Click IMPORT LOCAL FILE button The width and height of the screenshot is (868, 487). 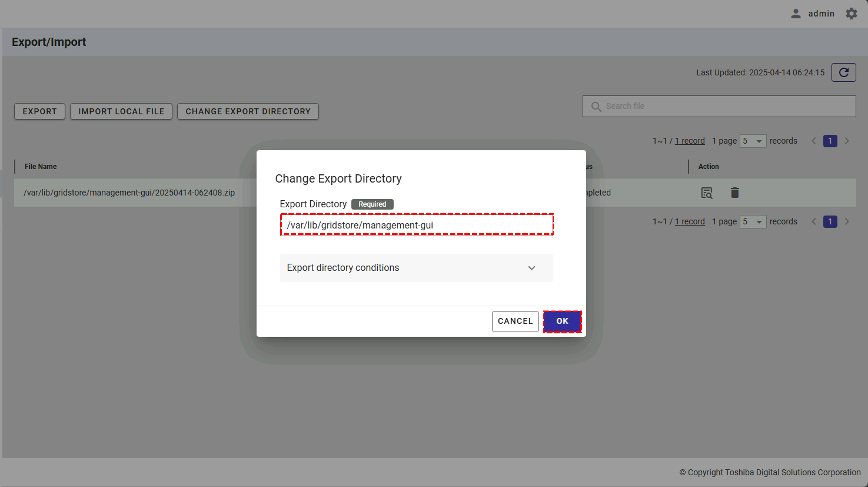(121, 111)
